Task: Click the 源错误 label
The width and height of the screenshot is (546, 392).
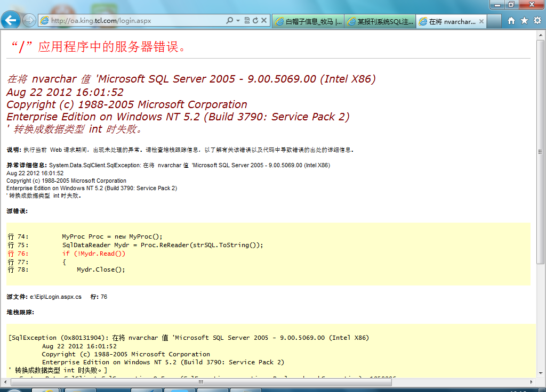Action: 17,211
